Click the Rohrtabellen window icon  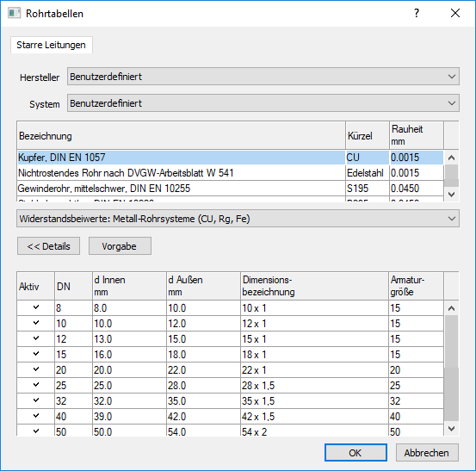[x=14, y=14]
